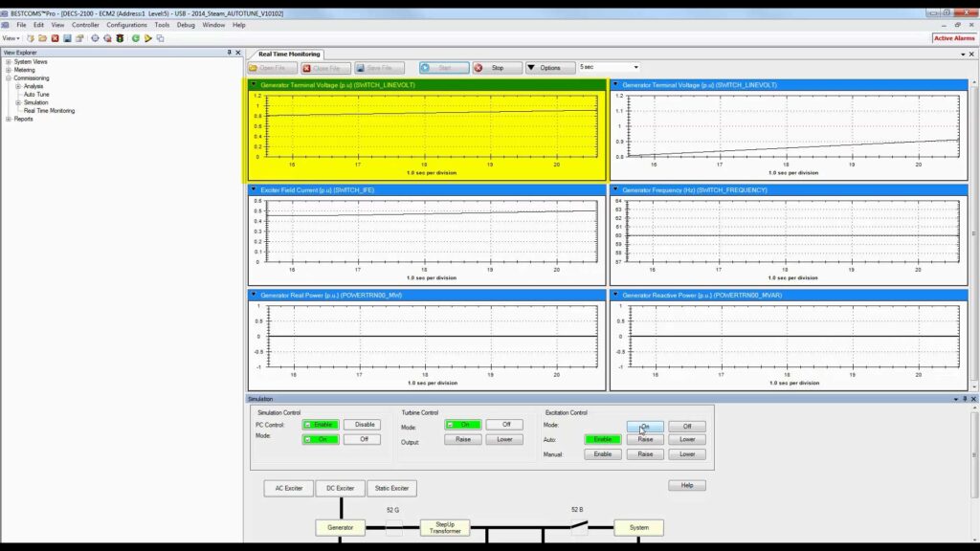This screenshot has height=551, width=980.
Task: Set Excitation Control Mode to Off
Action: coord(687,427)
